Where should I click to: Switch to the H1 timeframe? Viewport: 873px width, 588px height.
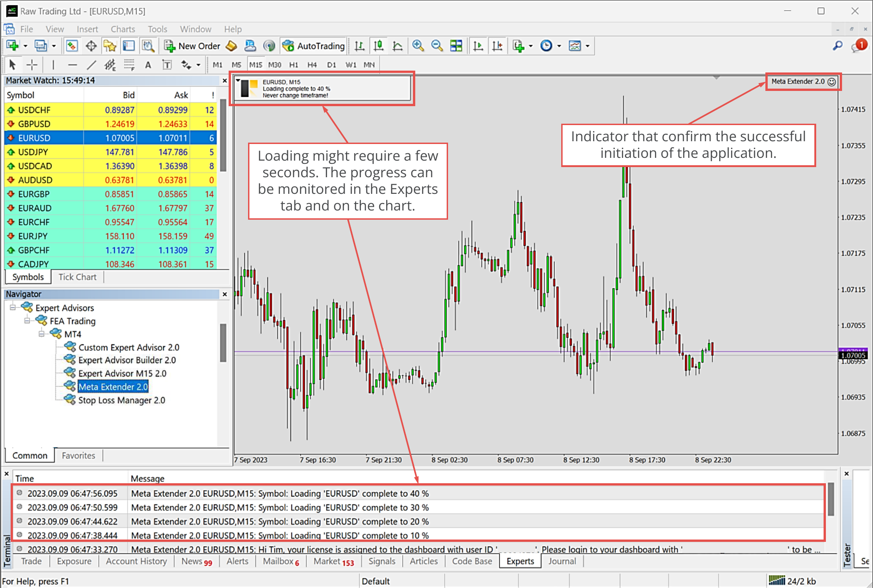point(294,65)
